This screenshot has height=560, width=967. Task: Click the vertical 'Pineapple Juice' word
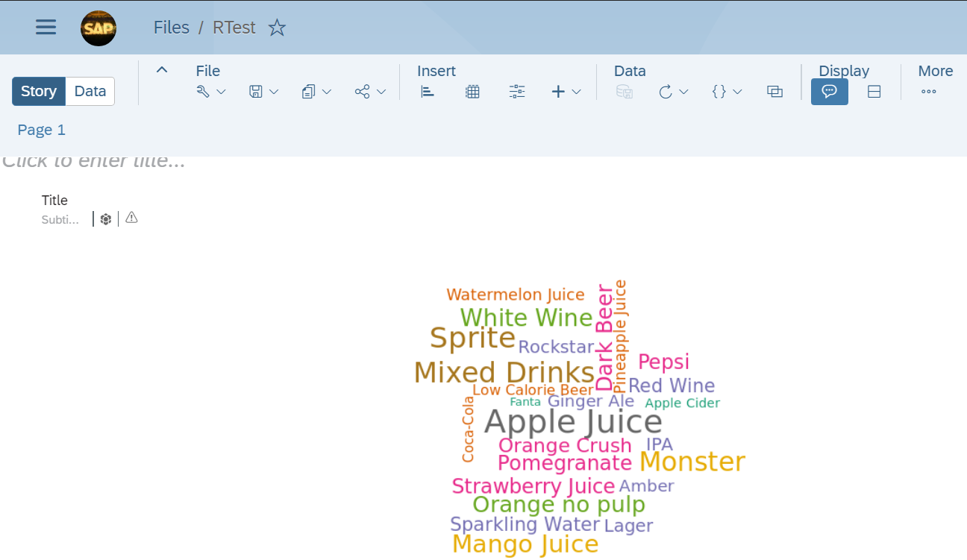621,336
